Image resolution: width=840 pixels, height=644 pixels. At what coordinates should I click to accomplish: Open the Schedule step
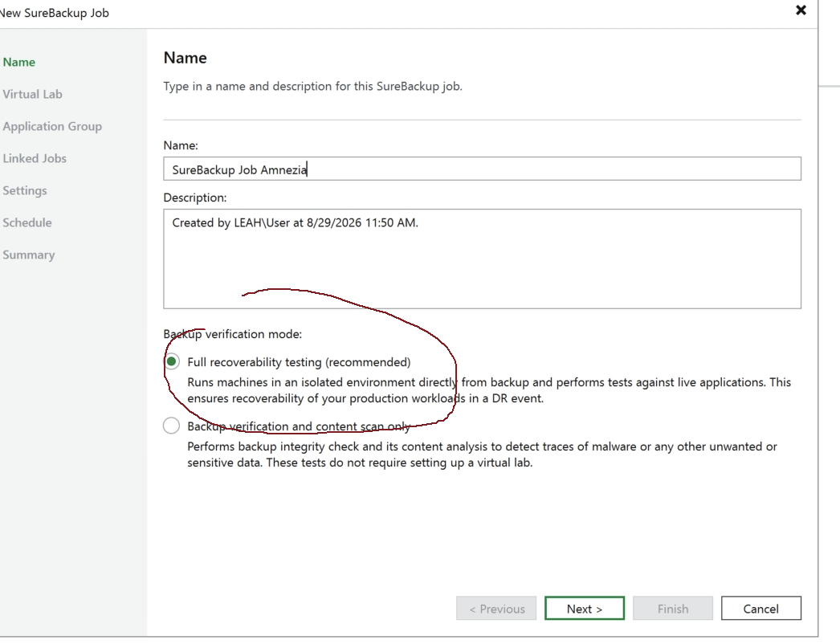pyautogui.click(x=27, y=223)
